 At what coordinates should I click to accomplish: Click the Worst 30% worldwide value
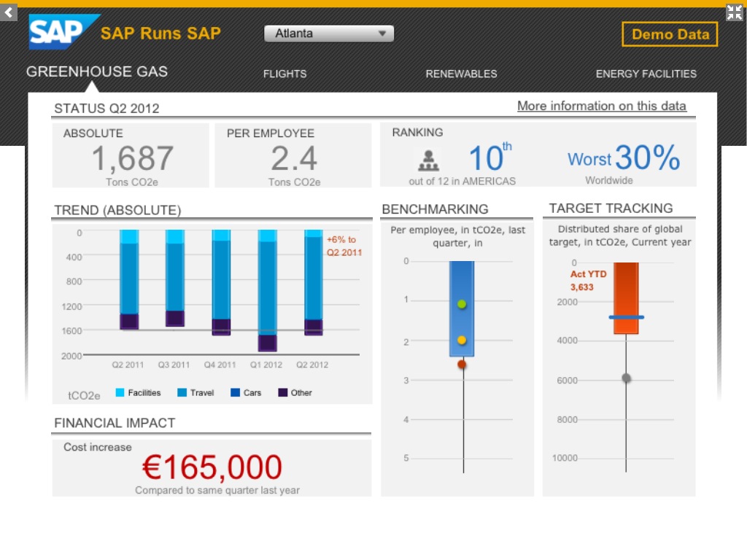tap(624, 157)
